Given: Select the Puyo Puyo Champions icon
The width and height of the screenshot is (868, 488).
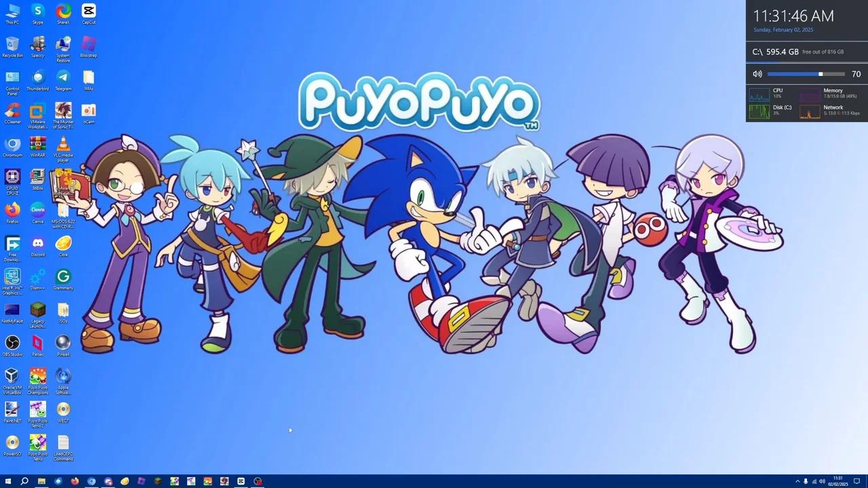Looking at the screenshot, I should (38, 377).
